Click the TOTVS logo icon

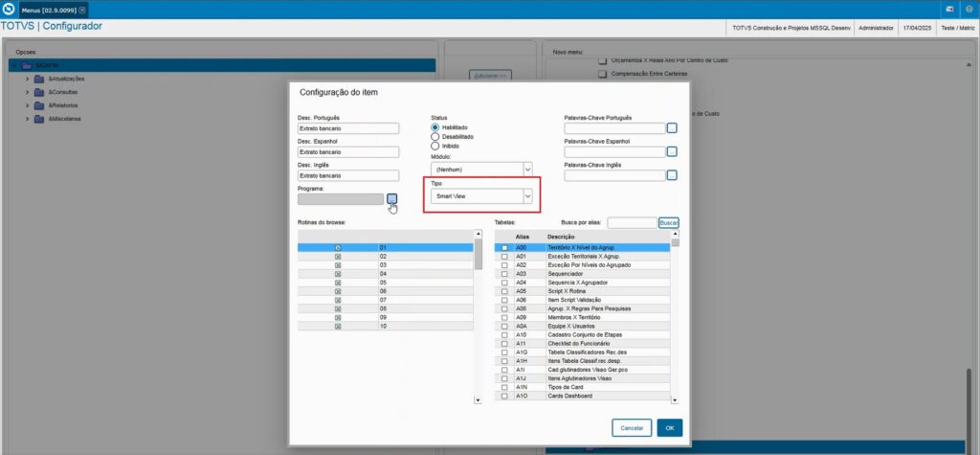[x=9, y=10]
